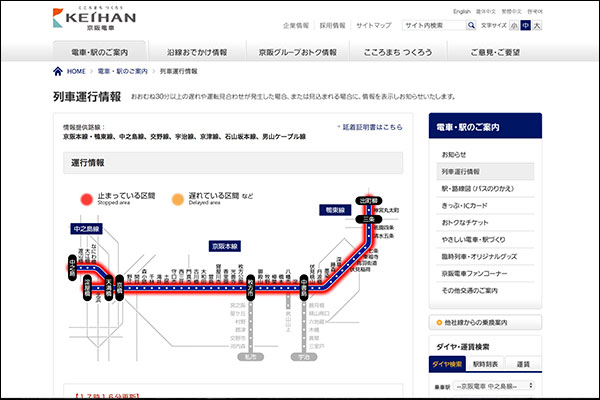The image size is (600, 400).
Task: Set text size to small (小)
Action: (x=516, y=24)
